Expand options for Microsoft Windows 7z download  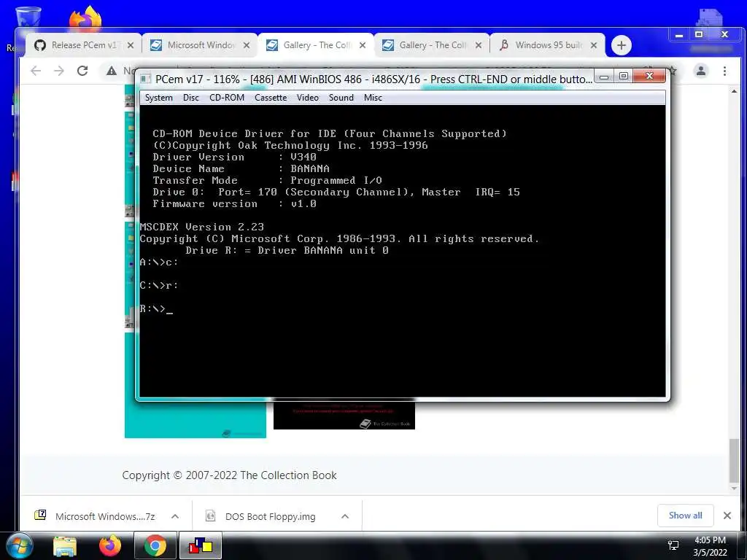(175, 516)
